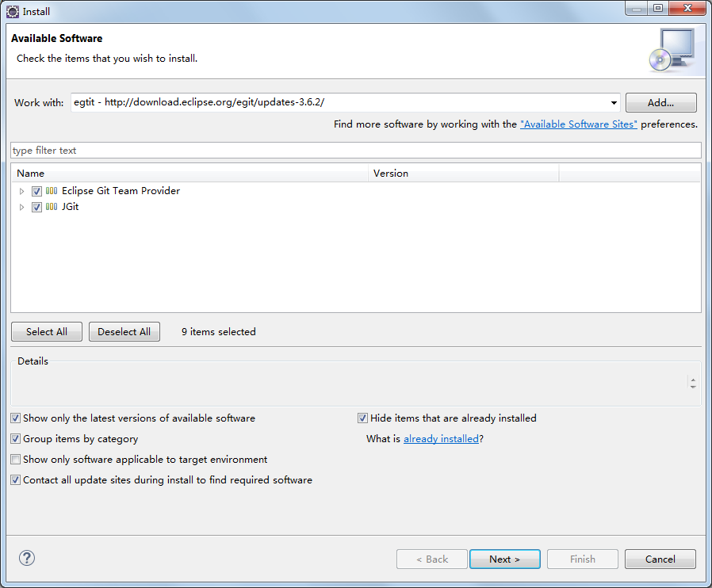Expand the JGit tree node
712x588 pixels.
[x=21, y=208]
